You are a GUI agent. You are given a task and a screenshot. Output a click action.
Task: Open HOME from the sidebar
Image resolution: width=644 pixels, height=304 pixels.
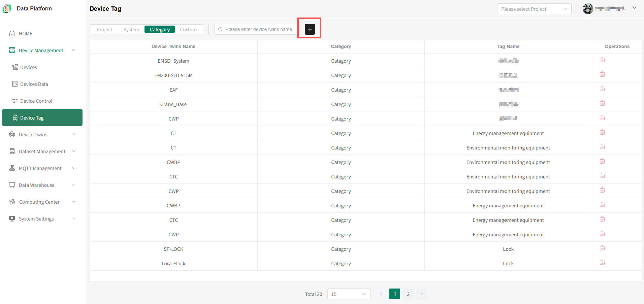click(x=26, y=34)
